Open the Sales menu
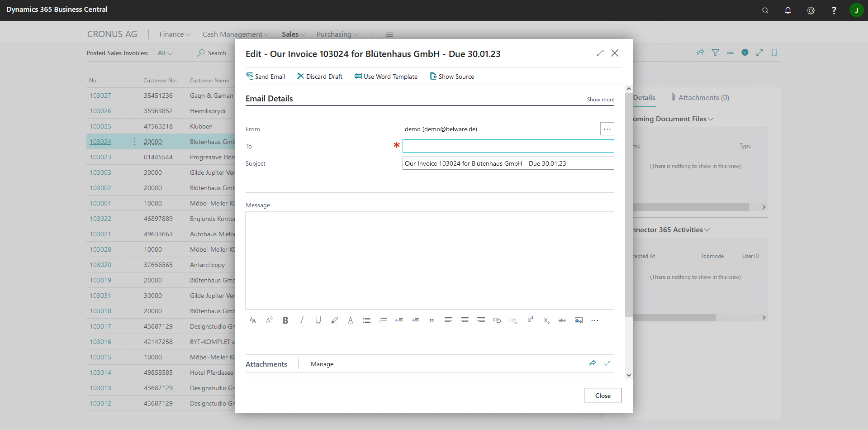This screenshot has height=430, width=868. [x=294, y=34]
